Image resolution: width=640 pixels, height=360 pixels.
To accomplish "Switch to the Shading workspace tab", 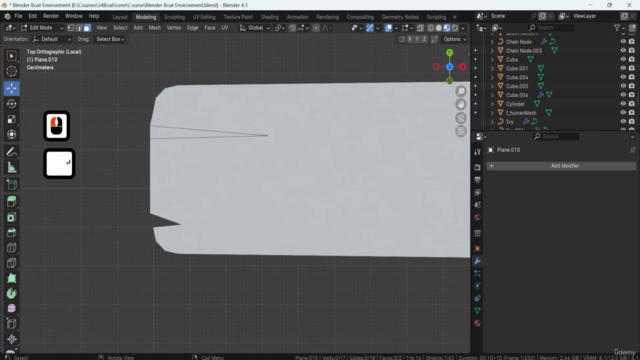I will pos(270,17).
